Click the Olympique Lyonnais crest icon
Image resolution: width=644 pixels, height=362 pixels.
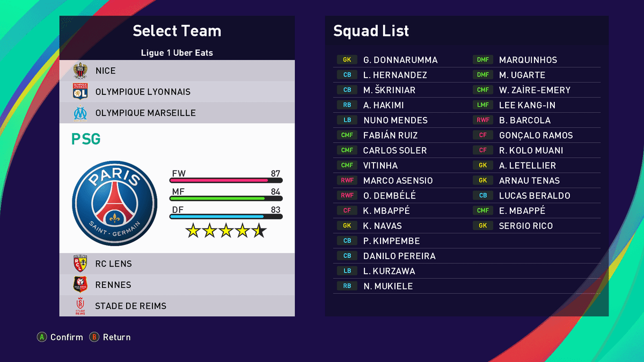pyautogui.click(x=80, y=92)
